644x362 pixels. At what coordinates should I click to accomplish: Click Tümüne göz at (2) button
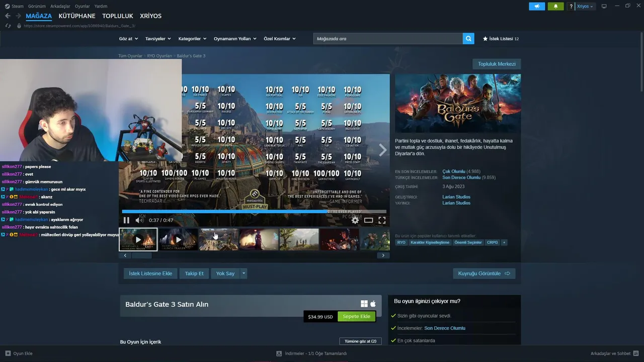(360, 341)
